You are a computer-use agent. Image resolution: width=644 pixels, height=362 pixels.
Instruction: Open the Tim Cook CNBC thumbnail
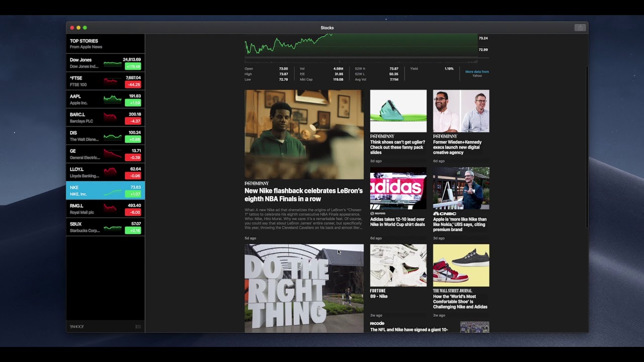tap(461, 188)
